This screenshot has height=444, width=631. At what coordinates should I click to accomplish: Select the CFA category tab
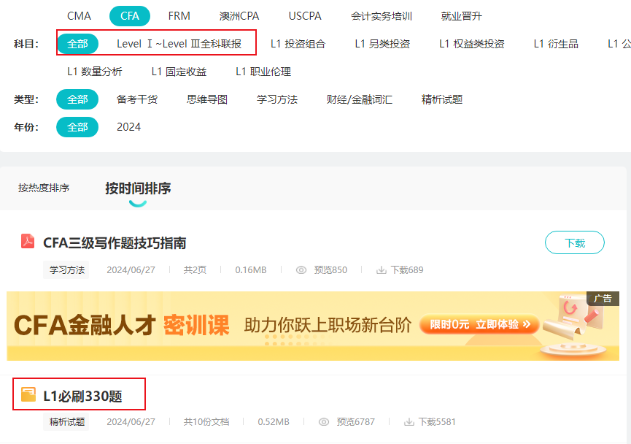click(x=129, y=16)
